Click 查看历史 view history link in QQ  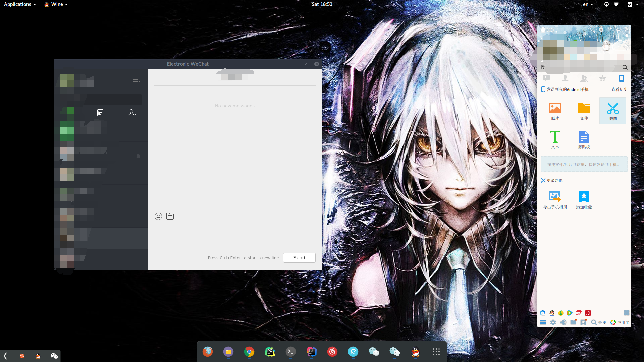click(x=619, y=89)
